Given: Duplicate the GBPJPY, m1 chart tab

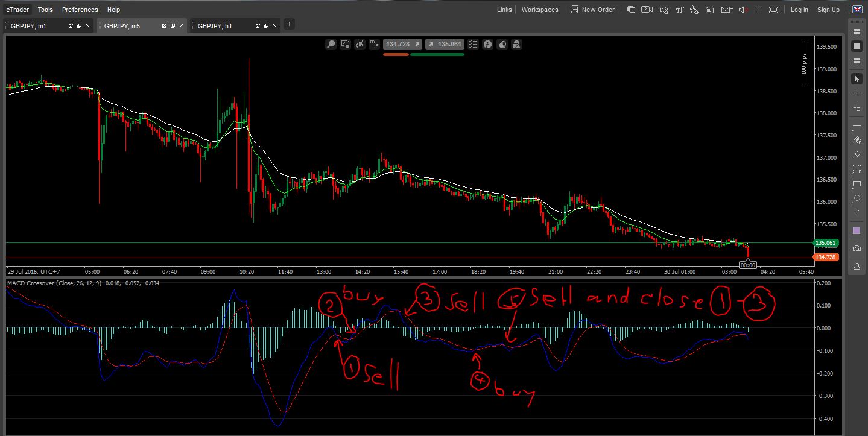Looking at the screenshot, I should 80,26.
